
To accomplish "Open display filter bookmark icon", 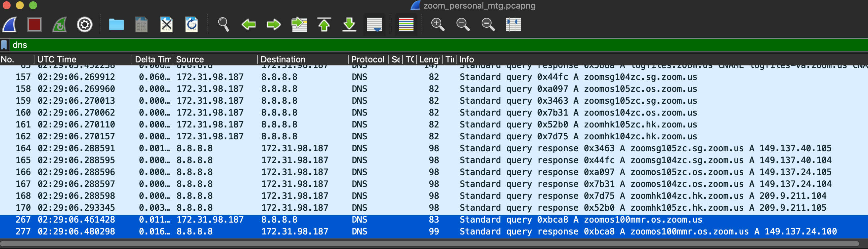I will [x=4, y=45].
